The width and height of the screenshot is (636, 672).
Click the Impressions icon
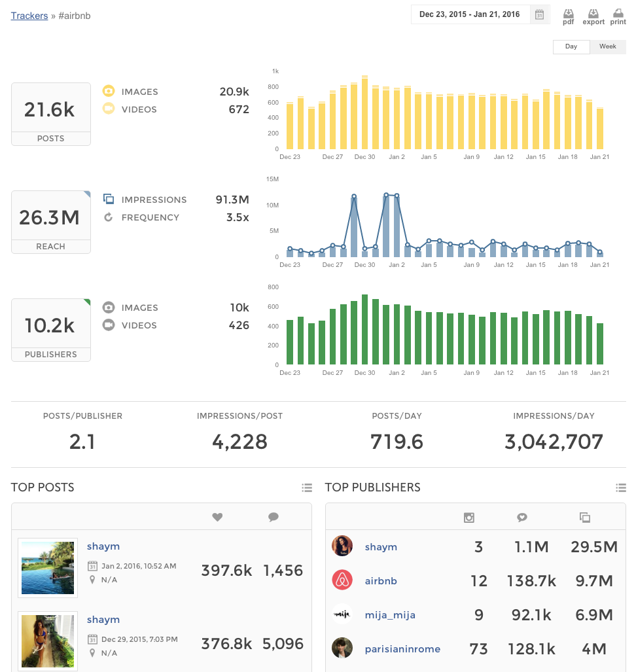click(x=109, y=199)
